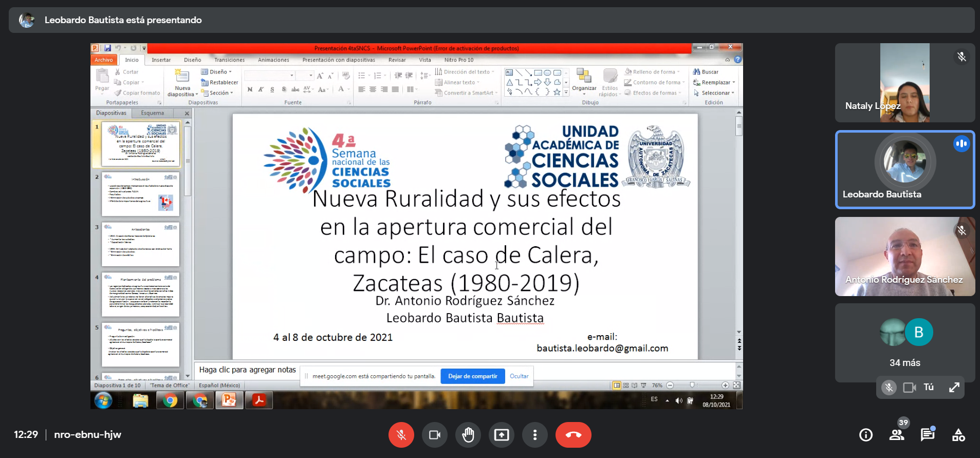Select Nataly Lopez video tile
The image size is (980, 458).
(x=905, y=83)
